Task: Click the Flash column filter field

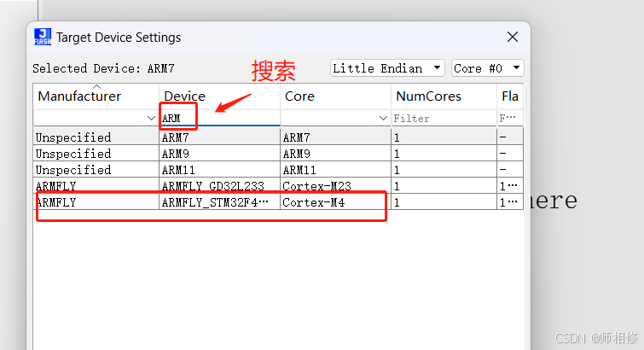Action: point(510,119)
